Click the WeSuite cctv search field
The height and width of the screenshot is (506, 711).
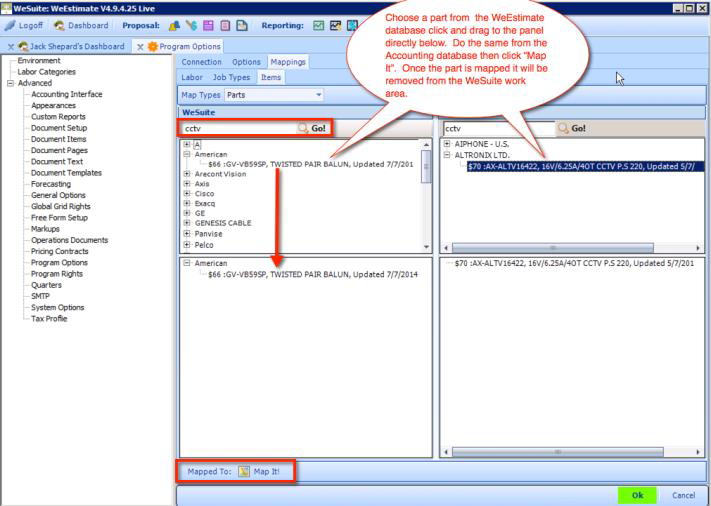(x=238, y=128)
